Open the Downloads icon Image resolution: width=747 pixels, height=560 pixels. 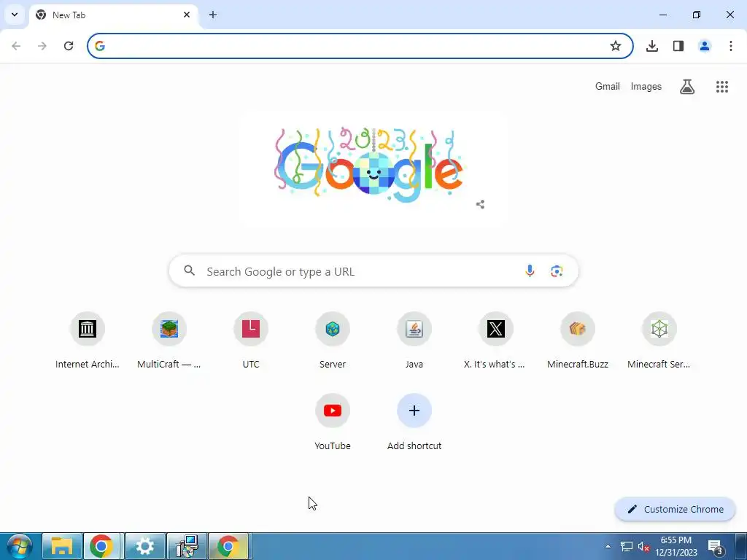point(652,46)
